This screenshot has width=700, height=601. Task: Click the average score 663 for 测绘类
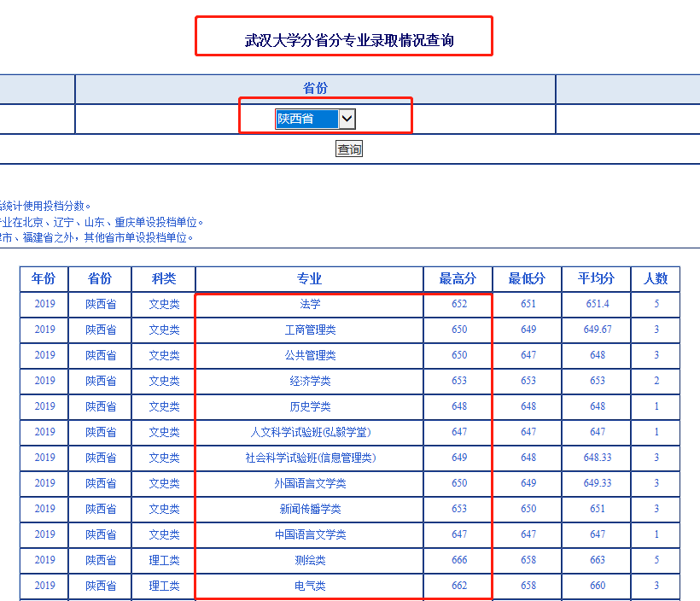click(x=598, y=560)
